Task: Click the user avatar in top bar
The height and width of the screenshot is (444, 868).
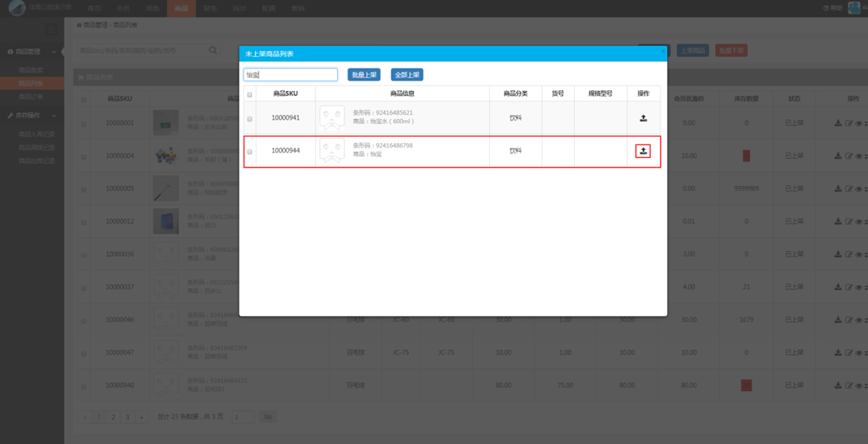Action: point(854,7)
